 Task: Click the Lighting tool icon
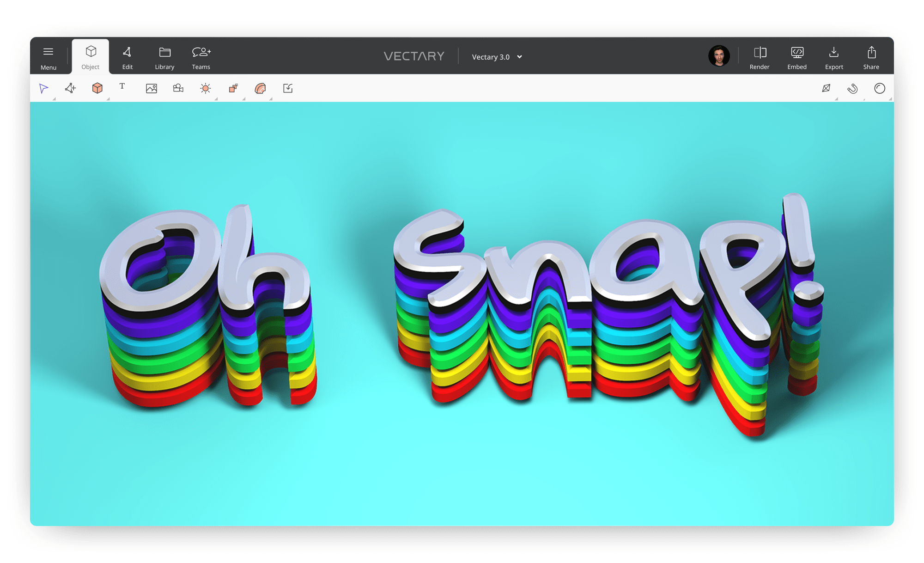pyautogui.click(x=206, y=88)
